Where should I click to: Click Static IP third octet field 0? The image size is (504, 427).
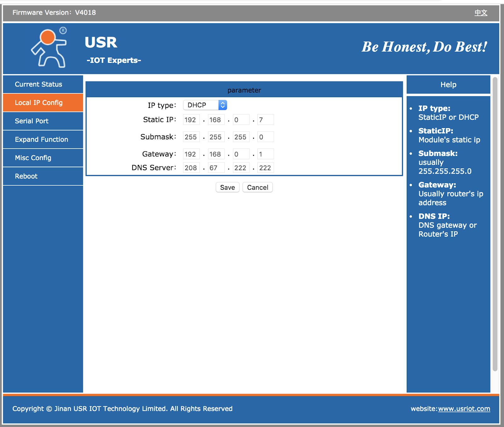pos(241,120)
